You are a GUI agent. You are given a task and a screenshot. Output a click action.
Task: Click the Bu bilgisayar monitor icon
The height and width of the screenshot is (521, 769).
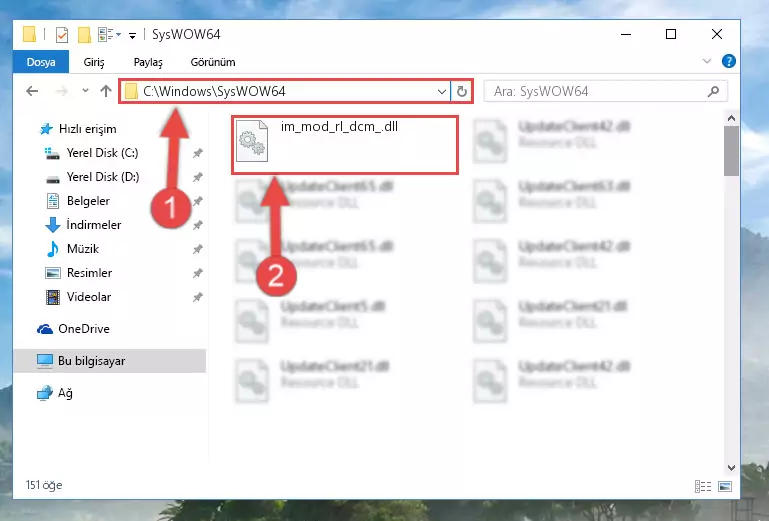tap(45, 361)
